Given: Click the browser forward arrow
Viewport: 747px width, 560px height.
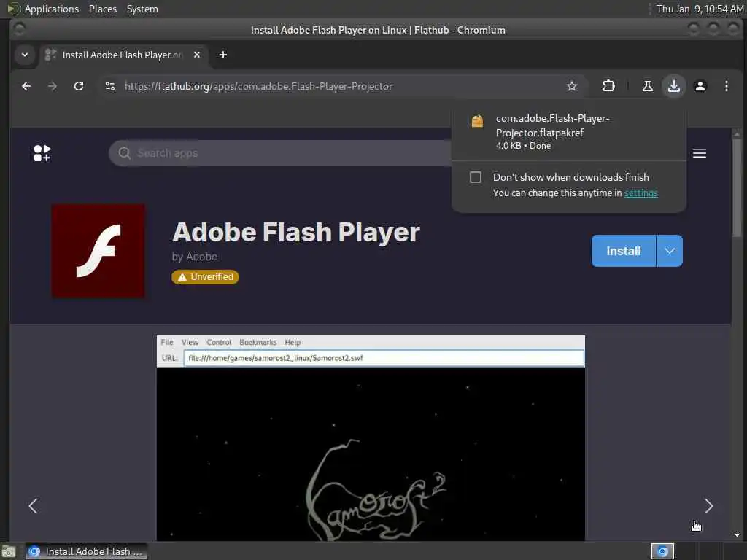Looking at the screenshot, I should coord(53,86).
